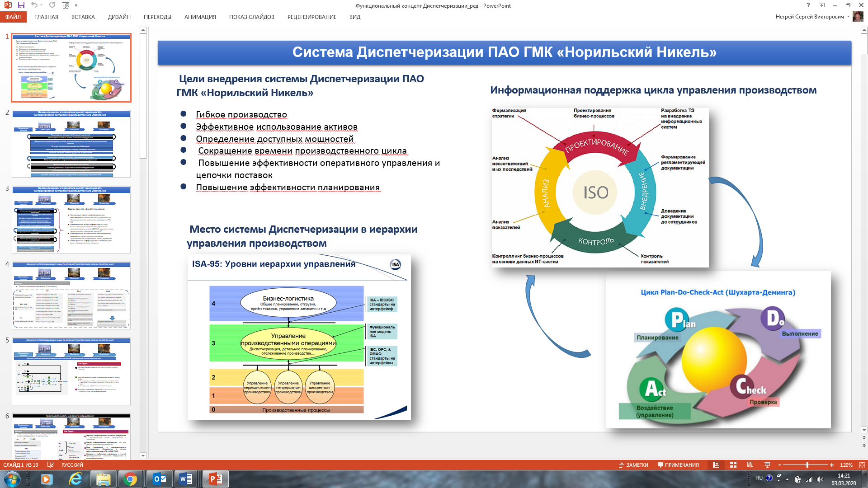
Task: Click the Repeat action icon
Action: pos(52,5)
